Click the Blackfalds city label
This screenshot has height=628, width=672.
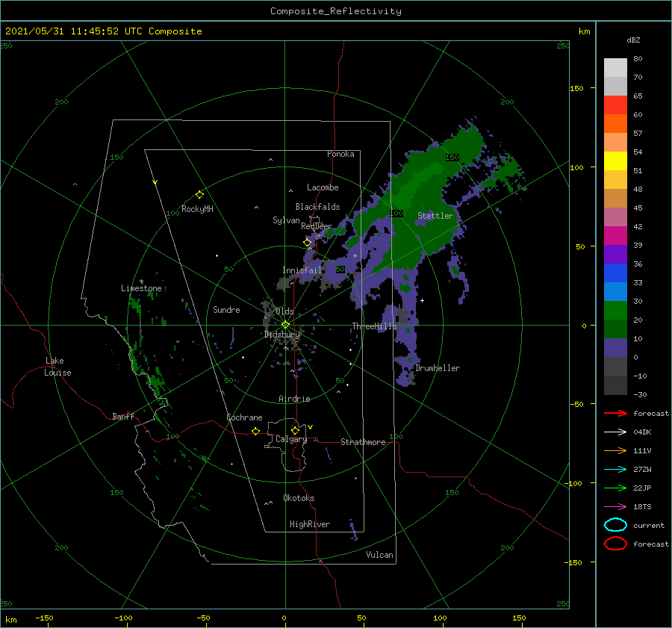click(x=317, y=207)
